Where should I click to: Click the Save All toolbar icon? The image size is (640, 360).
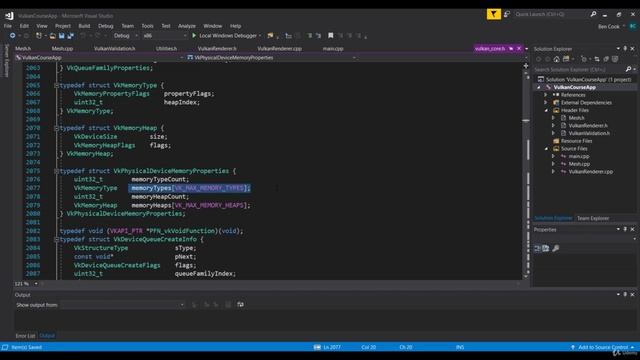[x=70, y=36]
